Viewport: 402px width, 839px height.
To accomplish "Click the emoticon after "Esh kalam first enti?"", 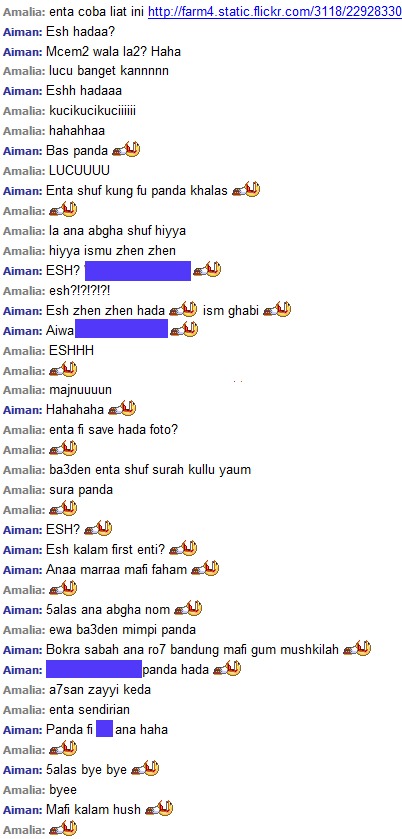I will (183, 549).
